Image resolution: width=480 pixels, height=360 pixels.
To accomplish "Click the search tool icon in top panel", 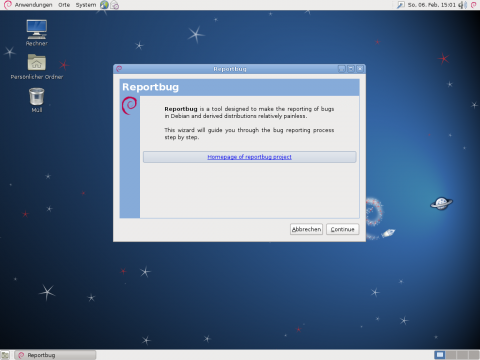I will click(x=401, y=5).
